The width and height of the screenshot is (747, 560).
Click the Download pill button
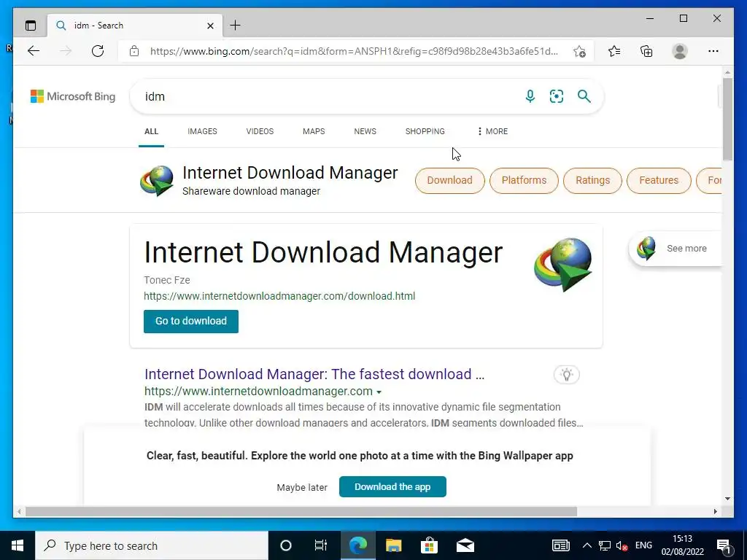coord(449,181)
